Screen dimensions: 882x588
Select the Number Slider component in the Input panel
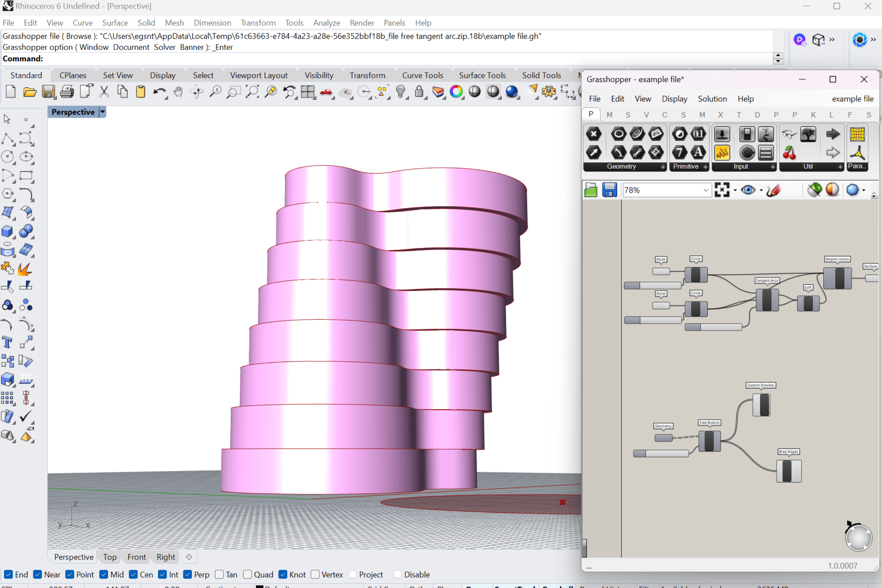point(722,134)
